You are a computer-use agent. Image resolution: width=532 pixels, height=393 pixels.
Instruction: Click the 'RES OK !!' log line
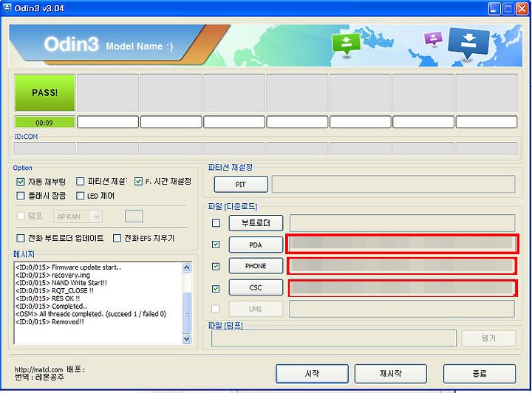coord(47,298)
